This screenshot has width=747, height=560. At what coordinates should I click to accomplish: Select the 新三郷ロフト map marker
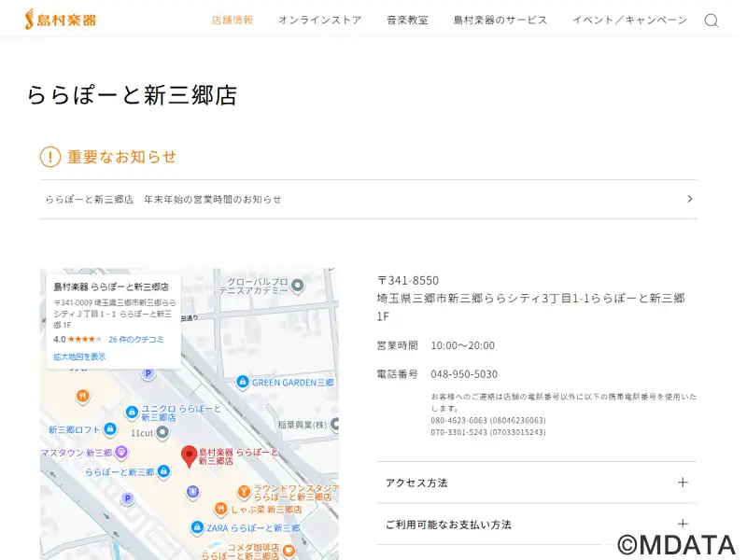110,429
